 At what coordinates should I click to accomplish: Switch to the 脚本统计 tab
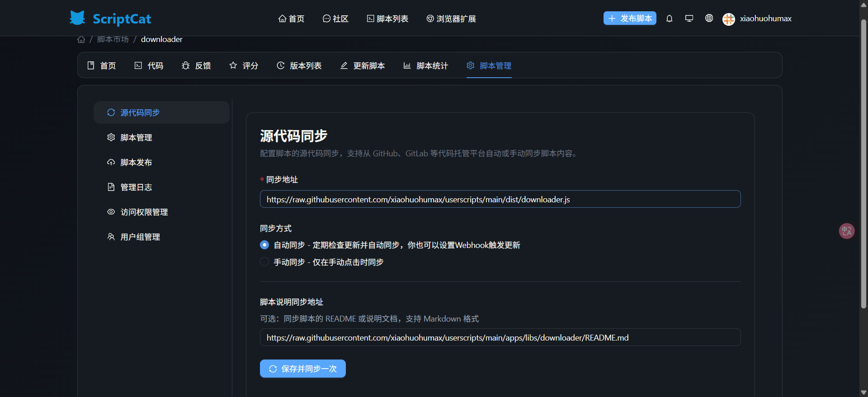[425, 66]
